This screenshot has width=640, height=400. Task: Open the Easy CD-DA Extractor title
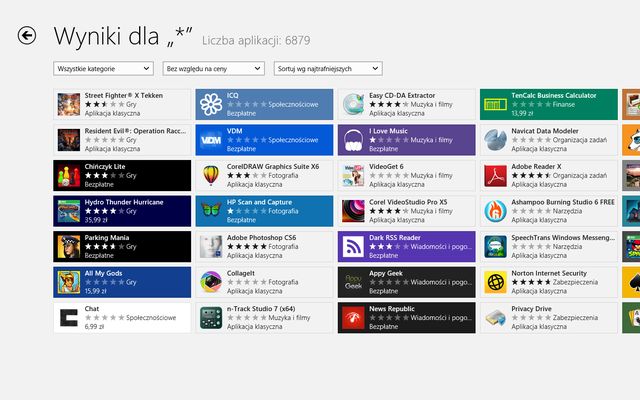coord(402,96)
